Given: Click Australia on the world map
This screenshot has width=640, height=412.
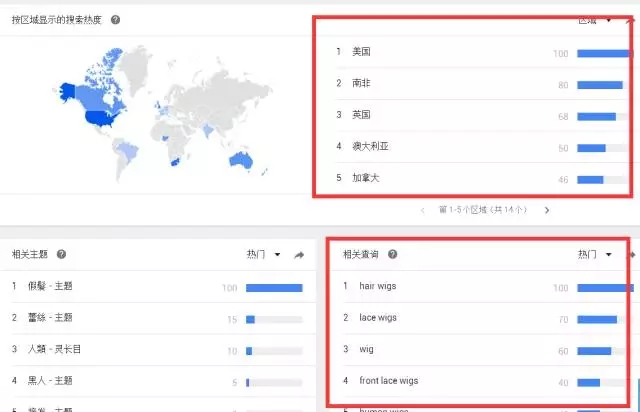Looking at the screenshot, I should [x=240, y=159].
